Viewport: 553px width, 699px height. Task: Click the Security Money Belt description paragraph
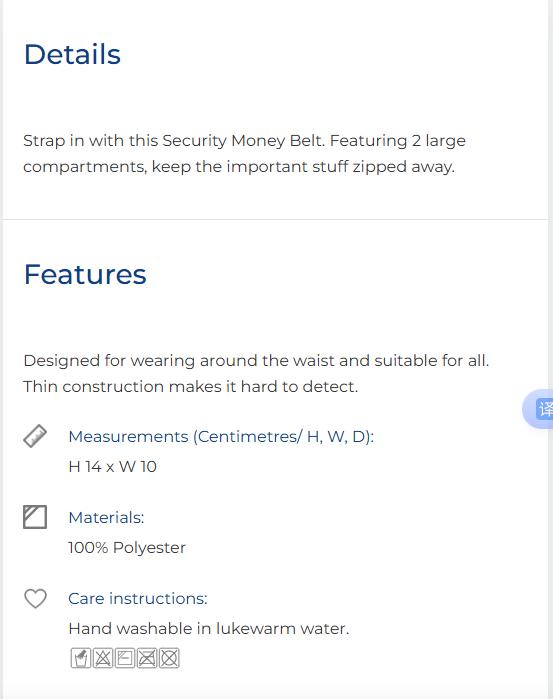click(x=244, y=153)
